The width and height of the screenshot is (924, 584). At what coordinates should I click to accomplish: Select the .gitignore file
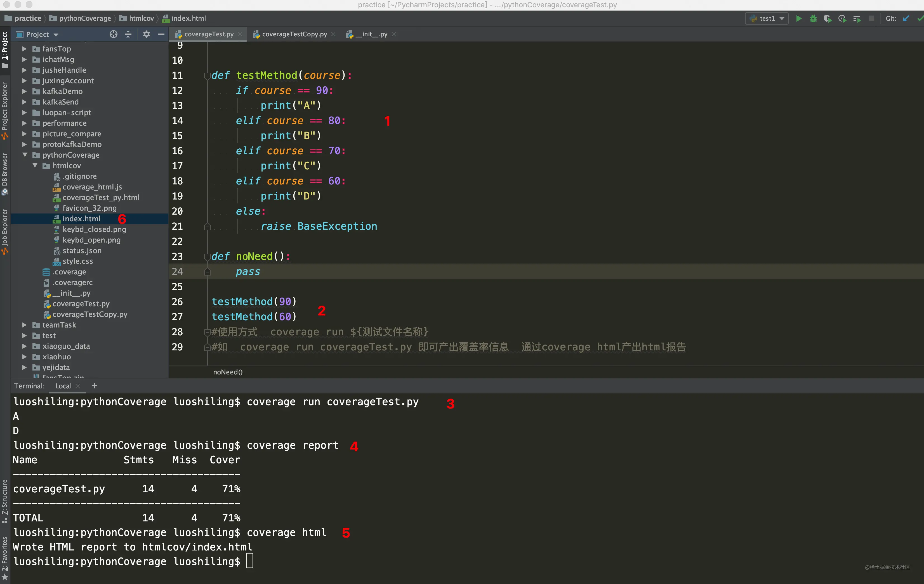79,176
